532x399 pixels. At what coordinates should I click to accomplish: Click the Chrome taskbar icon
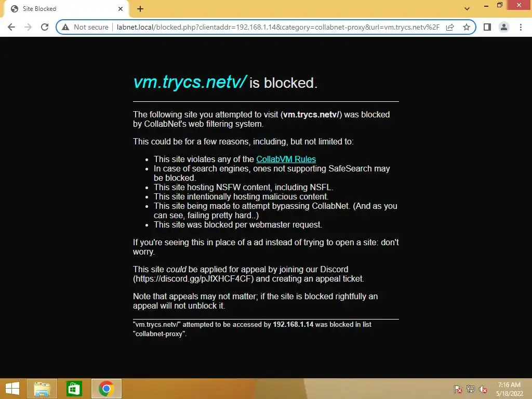click(106, 389)
